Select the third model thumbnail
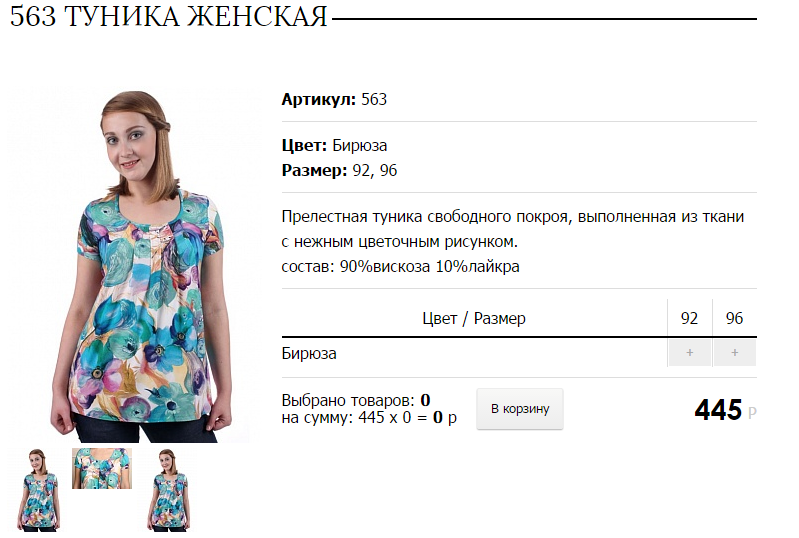The image size is (799, 538). (168, 490)
